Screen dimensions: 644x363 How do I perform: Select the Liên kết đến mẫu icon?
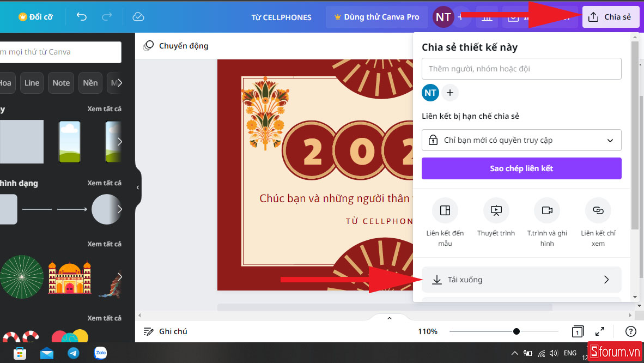(x=445, y=210)
